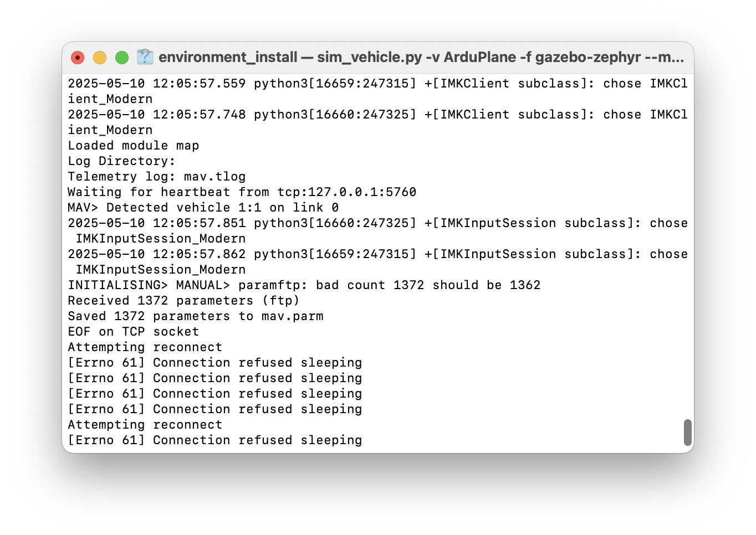Click the terminal scrollbar thumb
Image resolution: width=756 pixels, height=535 pixels.
(688, 432)
